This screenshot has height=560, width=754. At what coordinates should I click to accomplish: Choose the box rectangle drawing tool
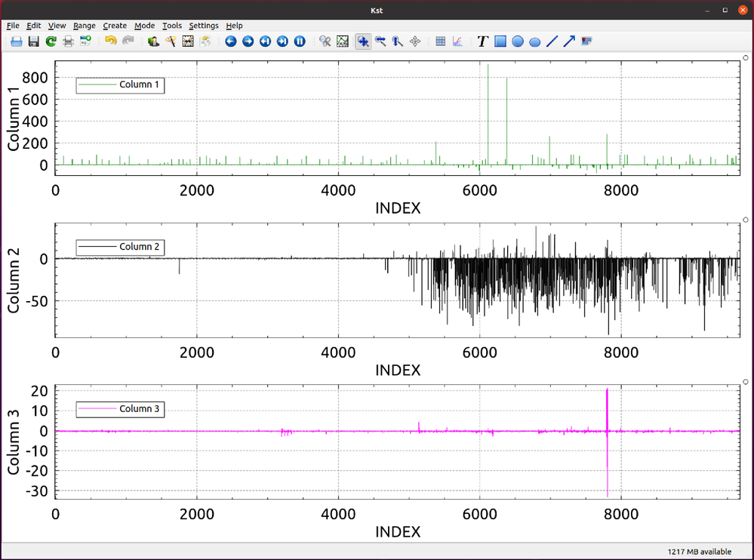tap(500, 42)
